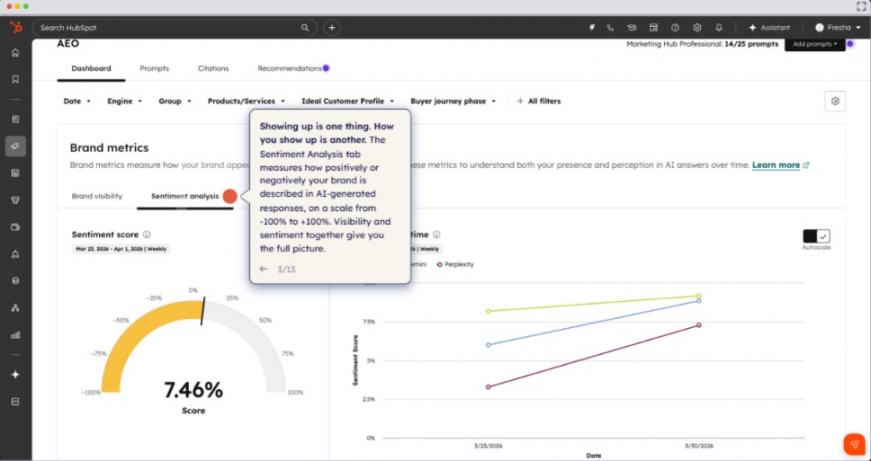Click the HubSpot sprocket logo

point(16,27)
